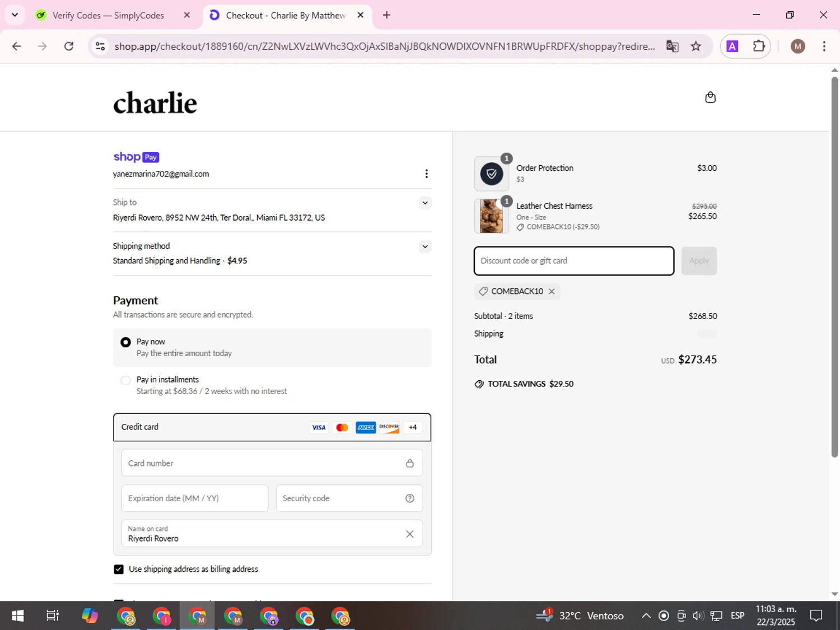The height and width of the screenshot is (630, 840).
Task: Open the network icon in system tray
Action: pyautogui.click(x=716, y=616)
